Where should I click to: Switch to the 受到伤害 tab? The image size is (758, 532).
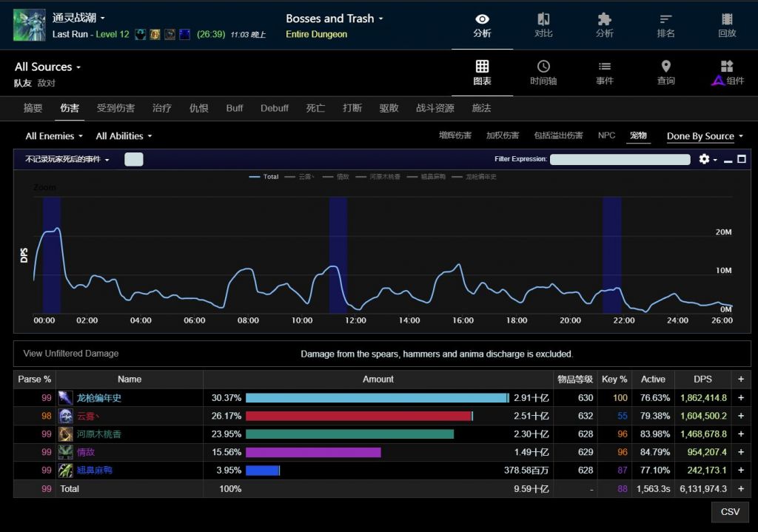click(115, 108)
